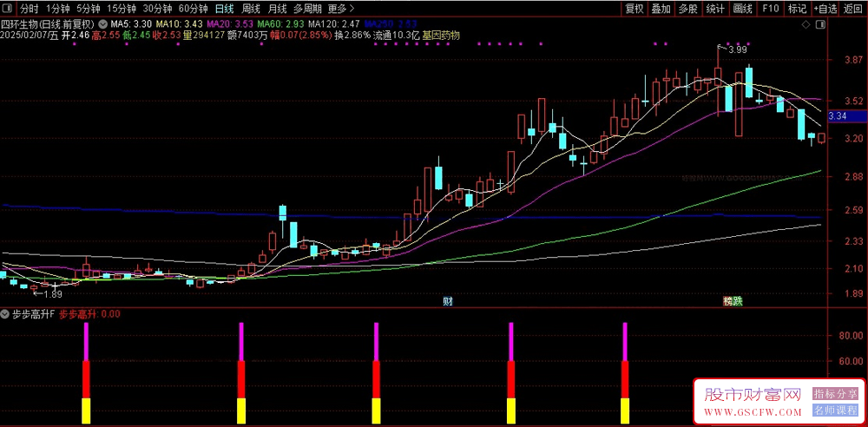Switch to 60分钟 period

point(194,9)
